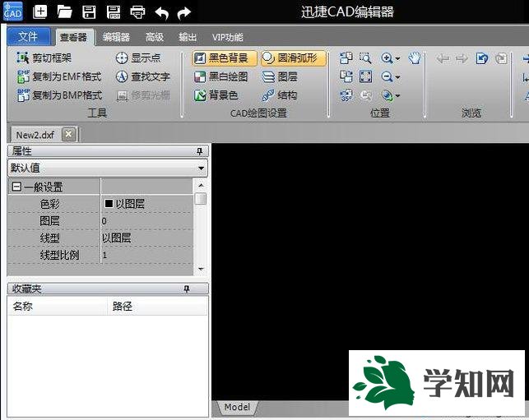This screenshot has height=420, width=529.
Task: Print the drawing using the printer icon
Action: click(137, 12)
